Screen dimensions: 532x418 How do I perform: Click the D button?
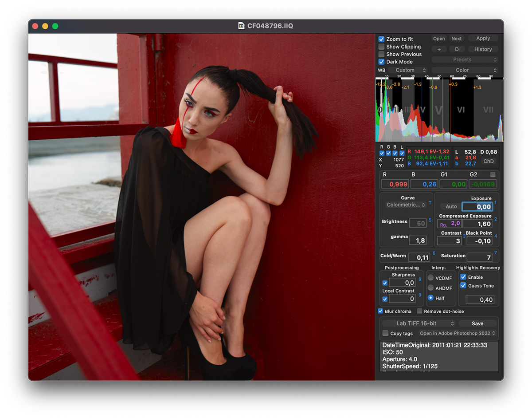[457, 49]
